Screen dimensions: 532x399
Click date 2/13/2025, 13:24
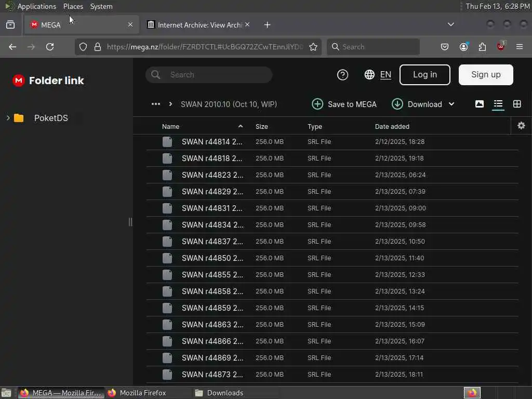400,291
